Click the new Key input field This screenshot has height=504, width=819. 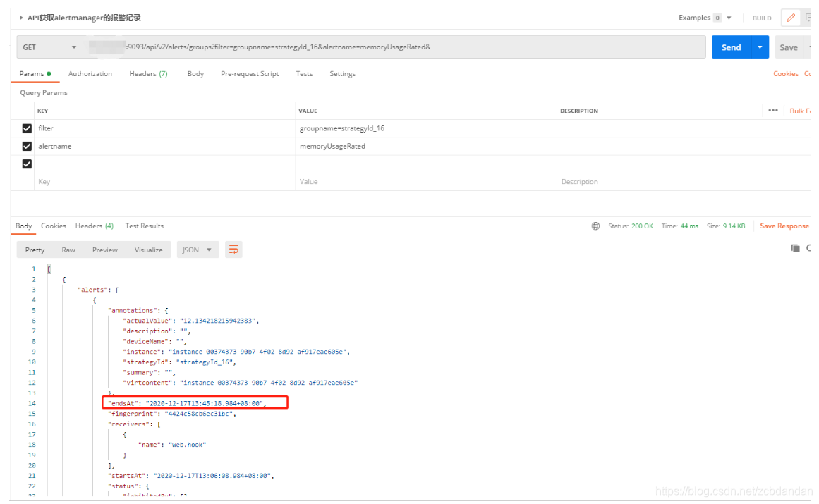pyautogui.click(x=164, y=182)
